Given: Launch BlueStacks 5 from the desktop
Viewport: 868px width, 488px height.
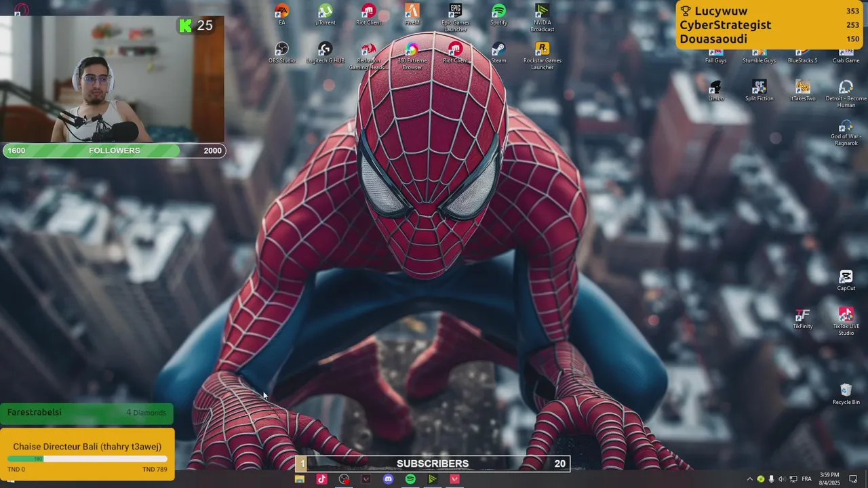Looking at the screenshot, I should coord(802,56).
